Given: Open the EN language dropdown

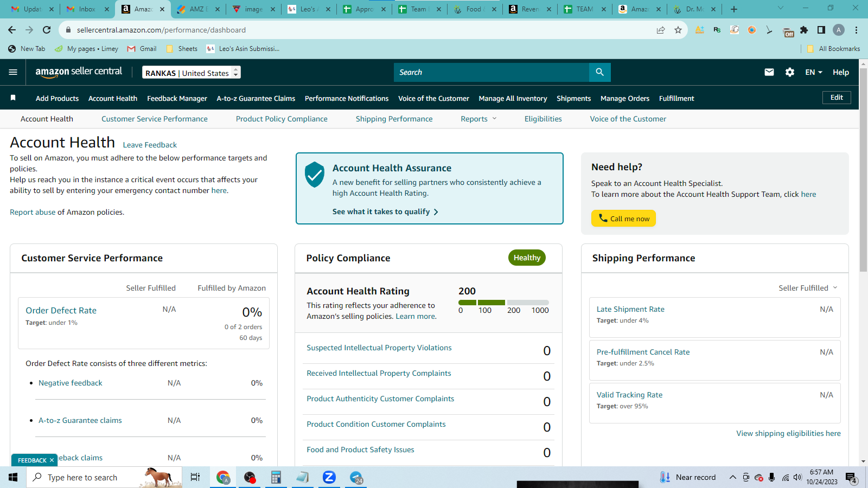Looking at the screenshot, I should [x=814, y=72].
